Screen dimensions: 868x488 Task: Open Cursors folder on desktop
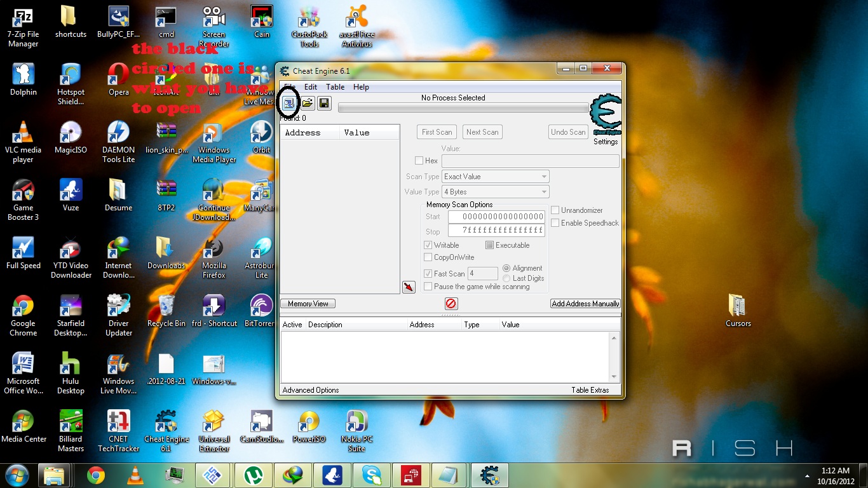[x=738, y=311]
